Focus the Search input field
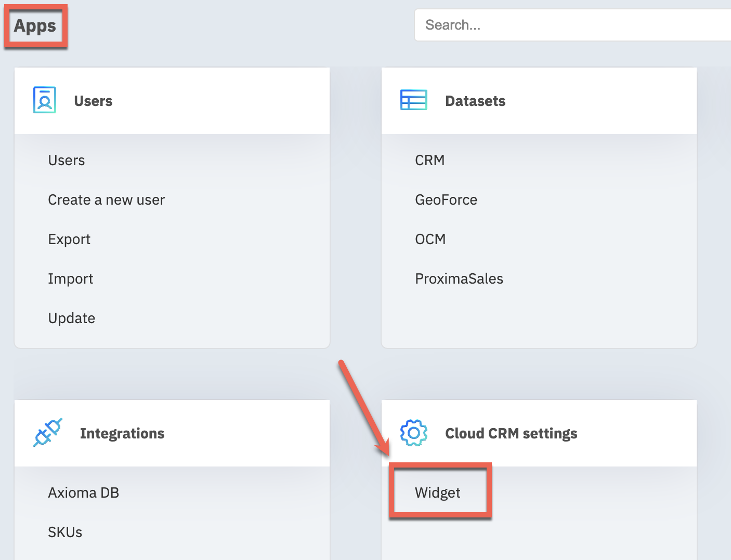Viewport: 731px width, 560px height. (x=572, y=25)
